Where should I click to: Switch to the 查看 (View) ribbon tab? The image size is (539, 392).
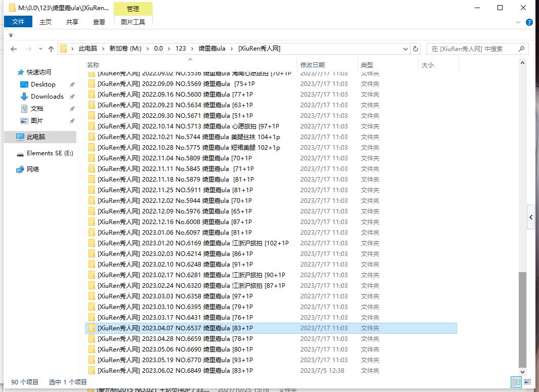(99, 22)
